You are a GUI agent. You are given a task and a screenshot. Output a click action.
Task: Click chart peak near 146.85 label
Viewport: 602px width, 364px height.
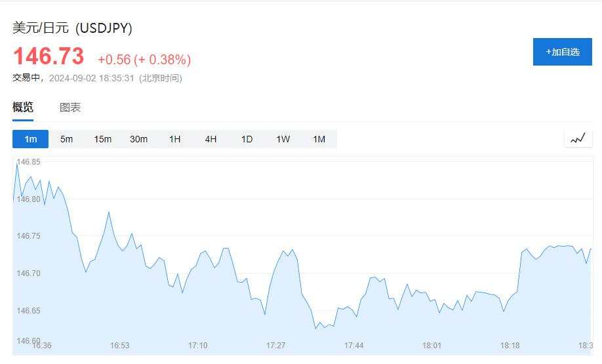coord(17,163)
